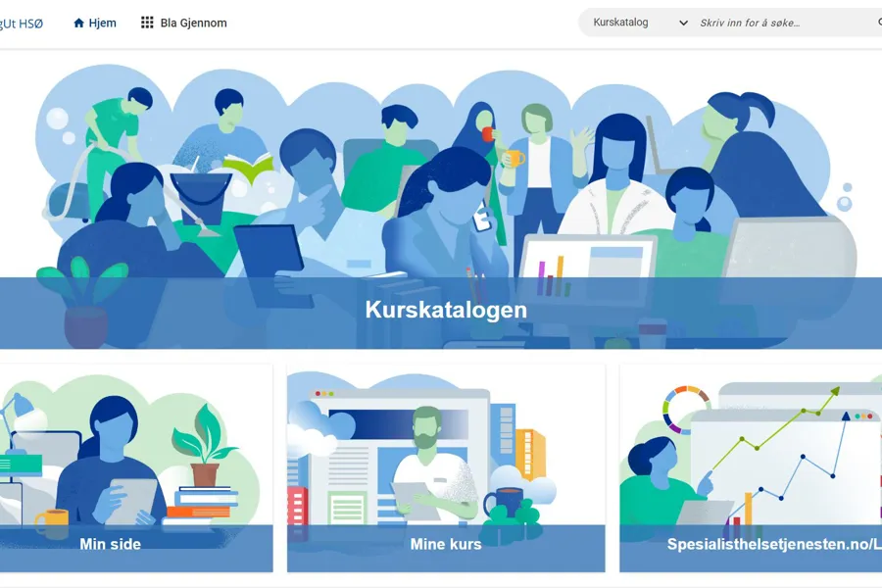Open the Spesialisthelsetjenesten.no tile
The image size is (882, 588).
point(751,468)
